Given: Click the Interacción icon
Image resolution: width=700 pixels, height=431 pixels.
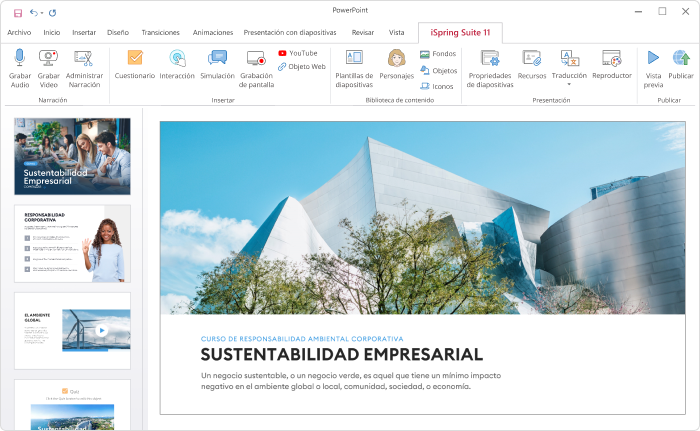Looking at the screenshot, I should click(177, 58).
